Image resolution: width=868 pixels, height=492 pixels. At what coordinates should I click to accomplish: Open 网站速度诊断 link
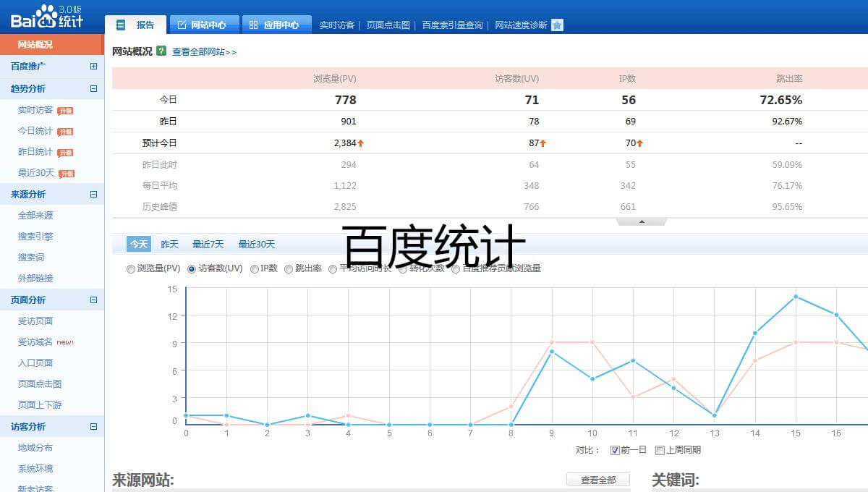(522, 25)
